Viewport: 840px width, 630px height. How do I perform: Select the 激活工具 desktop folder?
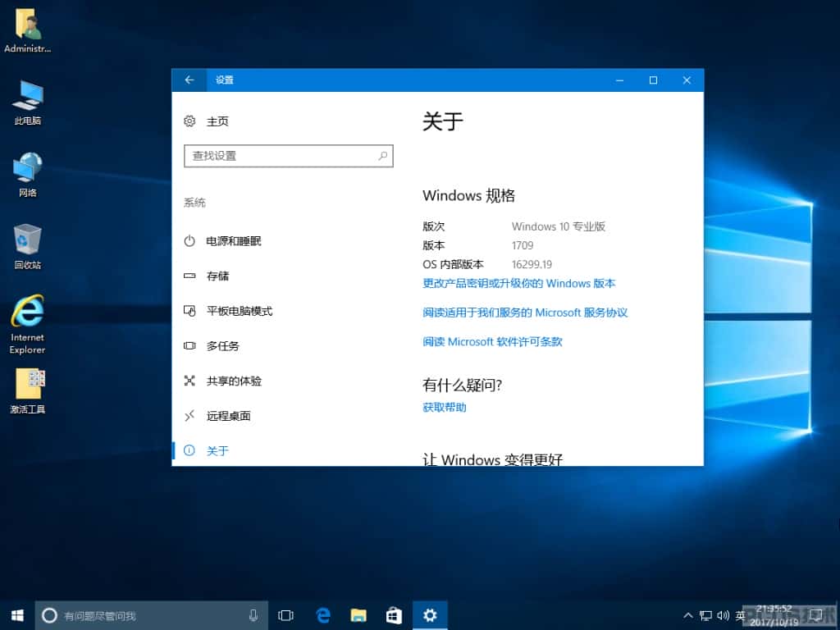pyautogui.click(x=27, y=391)
